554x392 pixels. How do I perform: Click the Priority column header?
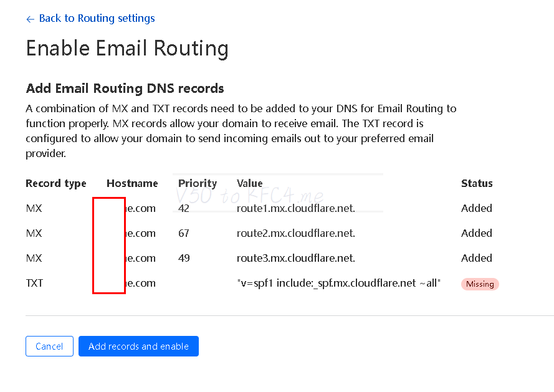pyautogui.click(x=198, y=183)
